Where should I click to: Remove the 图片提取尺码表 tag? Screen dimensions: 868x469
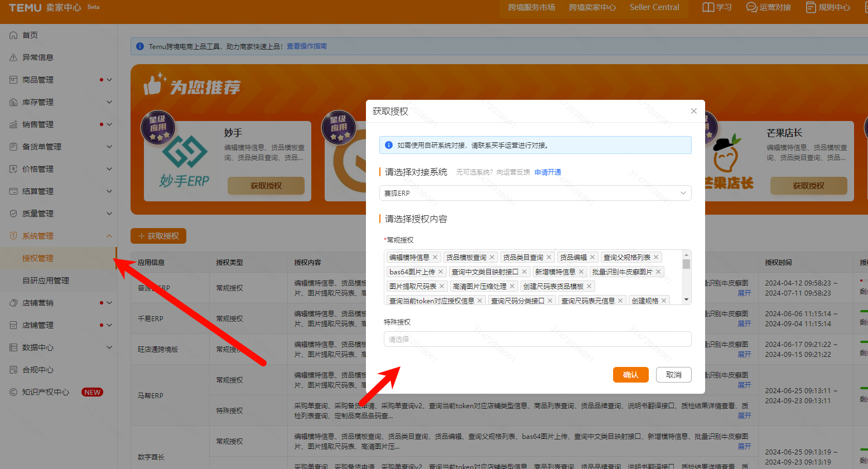pos(442,286)
